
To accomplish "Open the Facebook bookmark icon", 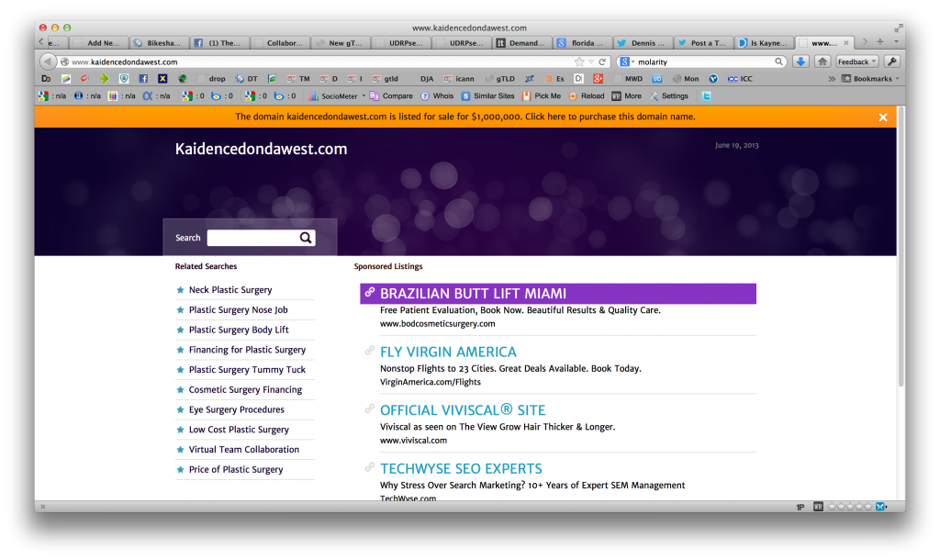I will point(143,79).
